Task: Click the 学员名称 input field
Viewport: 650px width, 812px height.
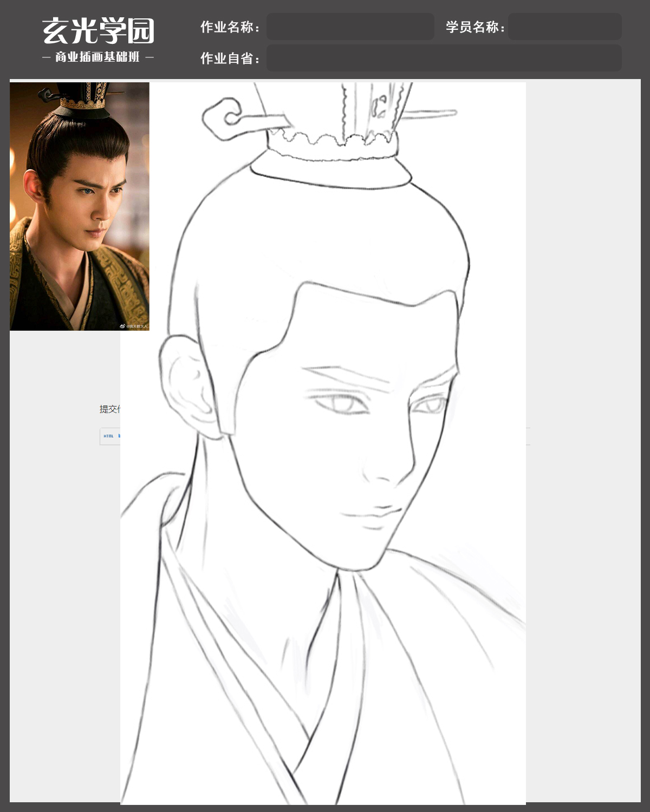Action: (x=565, y=27)
